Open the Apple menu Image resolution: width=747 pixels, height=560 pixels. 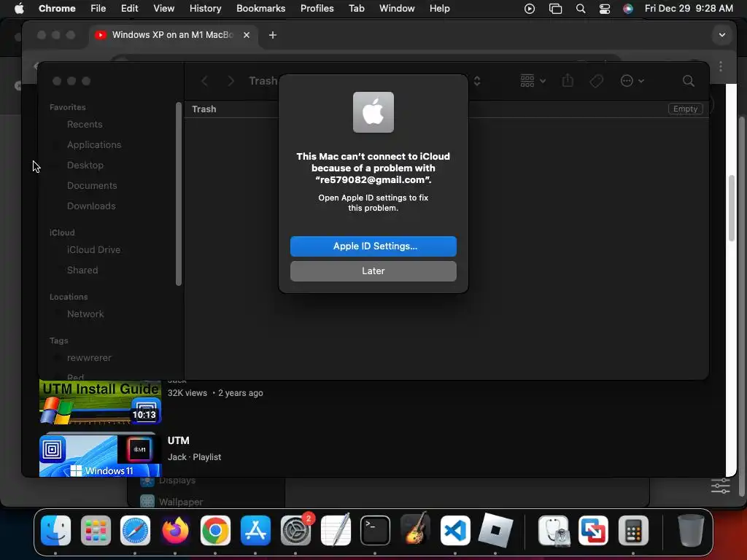coord(19,8)
